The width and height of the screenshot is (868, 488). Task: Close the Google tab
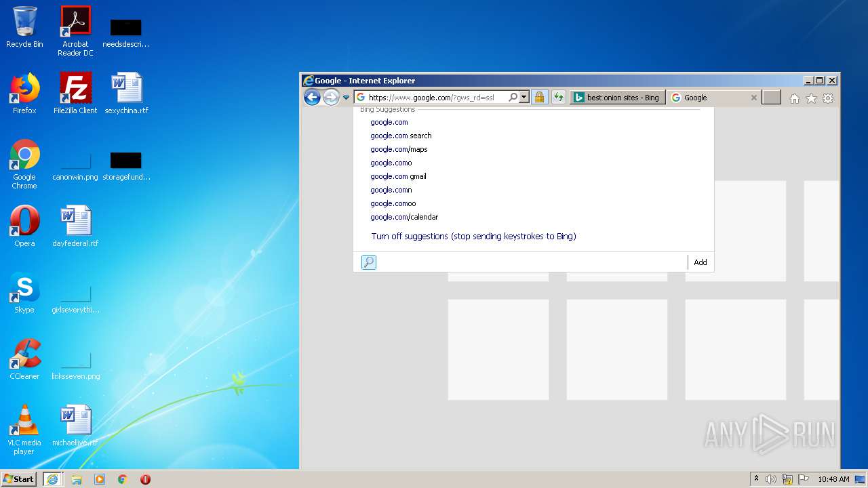pyautogui.click(x=753, y=98)
